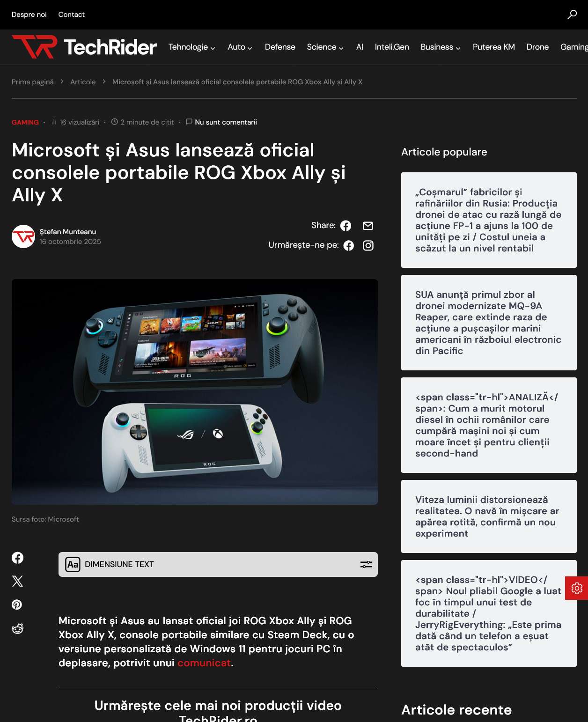Open the Defense menu item
The height and width of the screenshot is (722, 588).
[280, 47]
